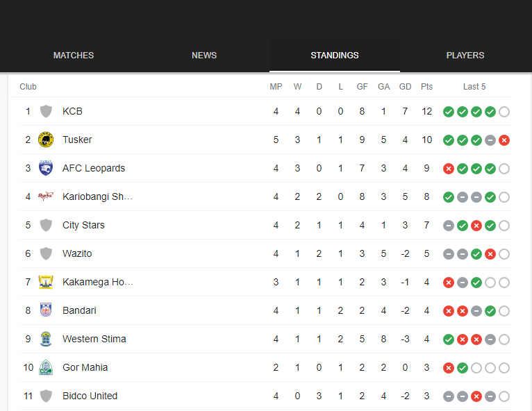Click City Stars' grey draw icon

pyautogui.click(x=449, y=226)
